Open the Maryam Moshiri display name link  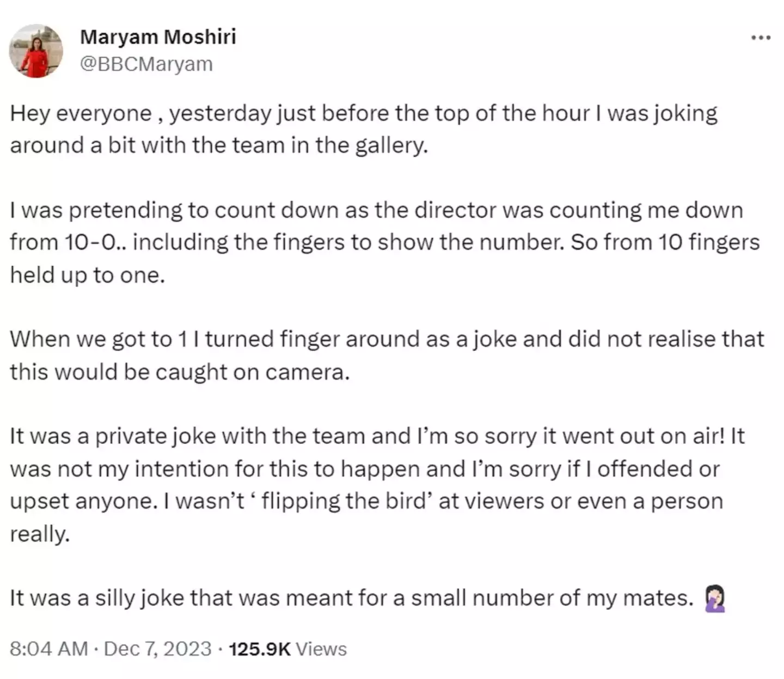click(x=158, y=36)
